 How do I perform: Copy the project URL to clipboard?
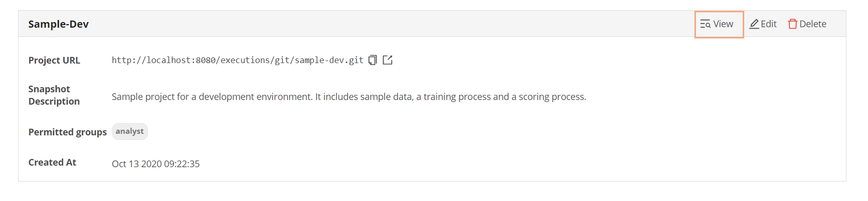coord(373,60)
